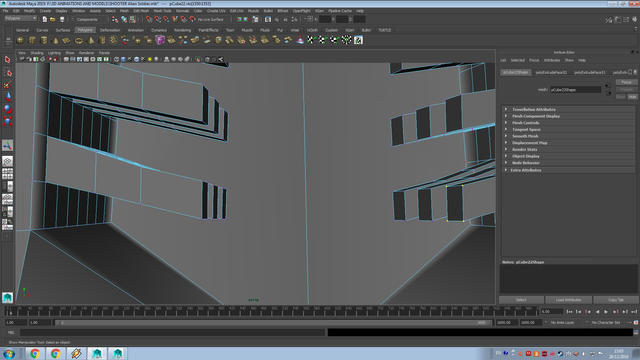Click the last UV checker shelf icon
The height and width of the screenshot is (360, 640).
(x=358, y=40)
